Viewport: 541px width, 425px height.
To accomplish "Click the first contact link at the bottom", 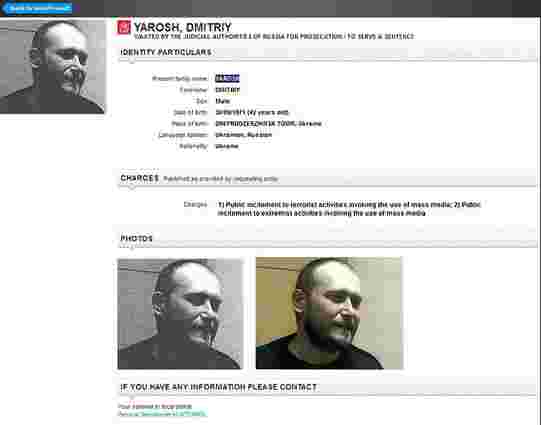I will [155, 407].
